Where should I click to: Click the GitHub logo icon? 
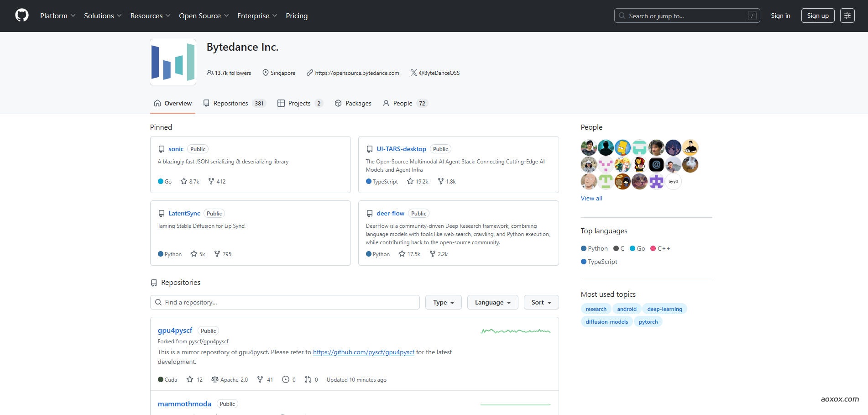(22, 16)
